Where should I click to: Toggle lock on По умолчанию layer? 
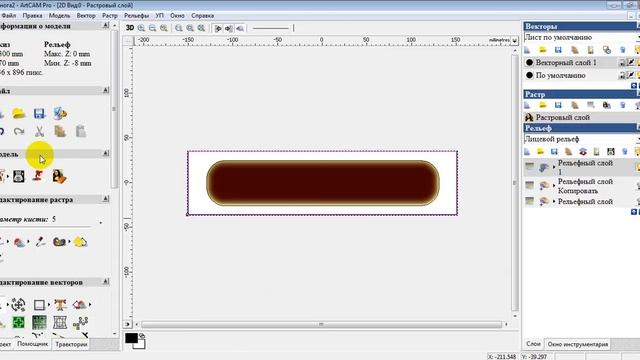[x=622, y=76]
